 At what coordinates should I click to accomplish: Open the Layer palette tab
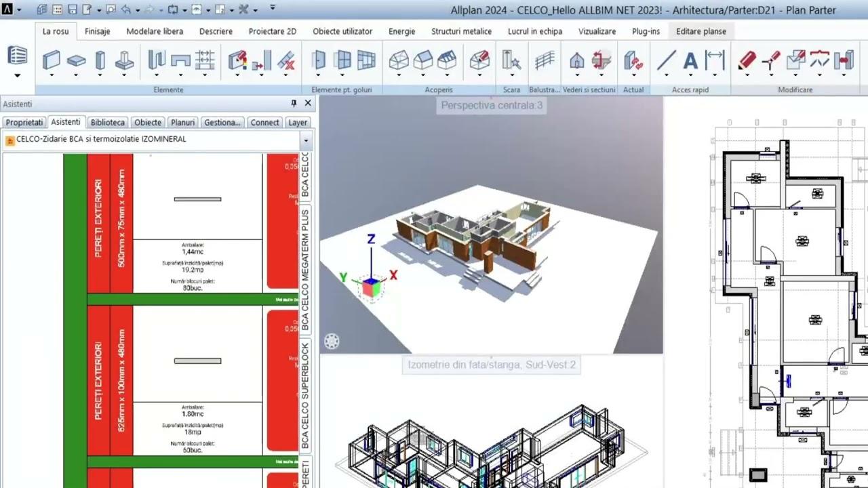coord(297,123)
